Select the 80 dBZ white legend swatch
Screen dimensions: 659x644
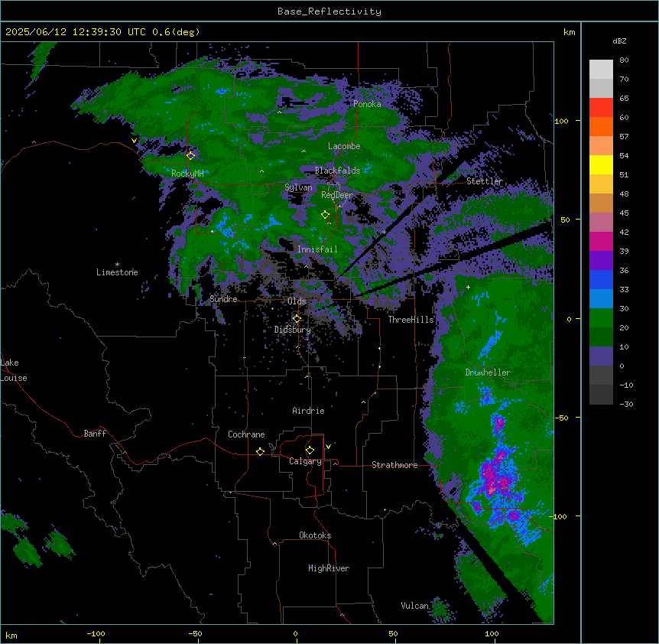point(601,70)
